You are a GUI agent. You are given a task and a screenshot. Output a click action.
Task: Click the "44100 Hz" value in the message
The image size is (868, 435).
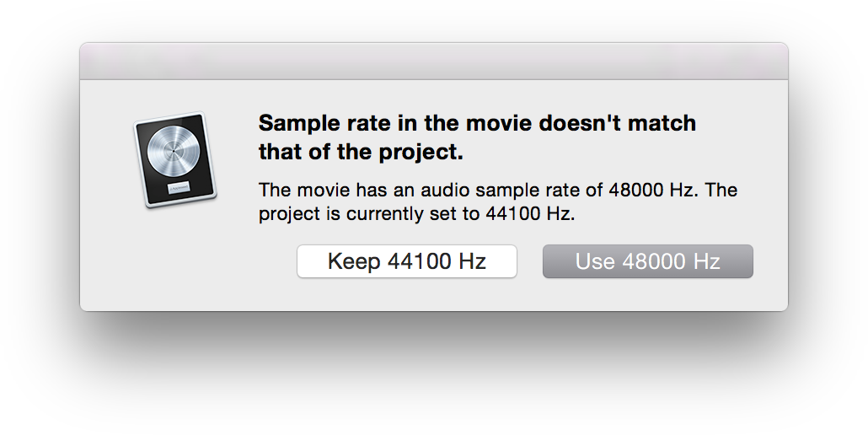(528, 213)
